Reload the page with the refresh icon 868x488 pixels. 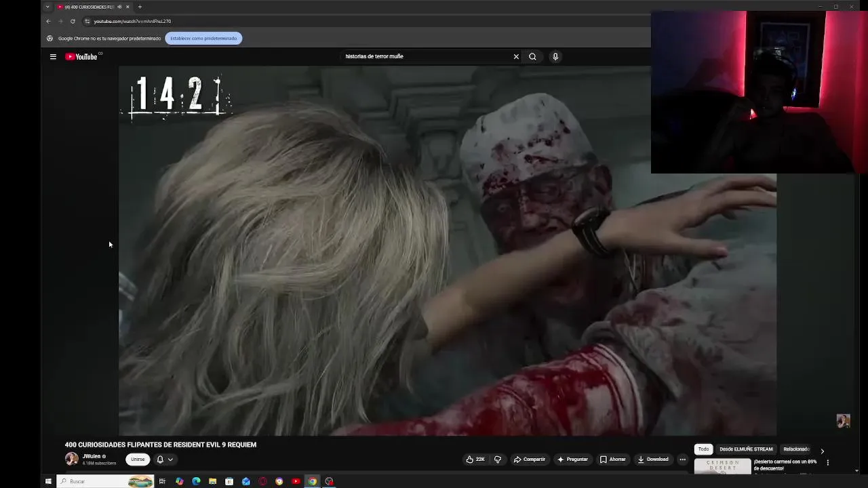pos(73,21)
